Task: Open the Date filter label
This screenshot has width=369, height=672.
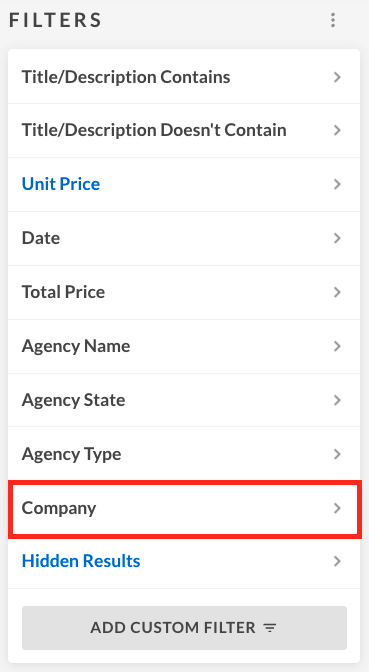Action: coord(41,238)
